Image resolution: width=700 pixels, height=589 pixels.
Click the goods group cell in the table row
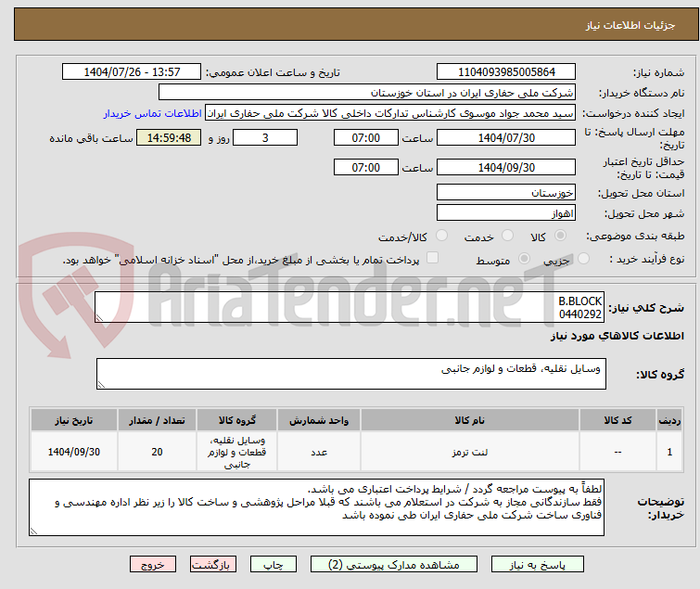click(236, 452)
